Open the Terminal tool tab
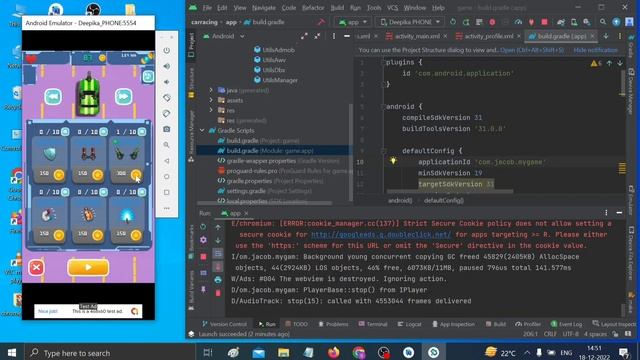This screenshot has width=640, height=360. pos(373,324)
